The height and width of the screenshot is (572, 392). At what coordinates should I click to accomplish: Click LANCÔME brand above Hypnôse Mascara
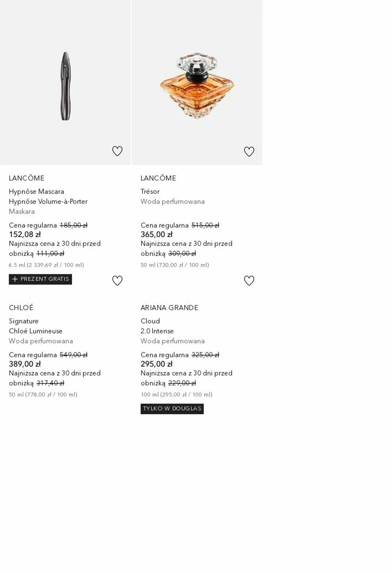27,178
